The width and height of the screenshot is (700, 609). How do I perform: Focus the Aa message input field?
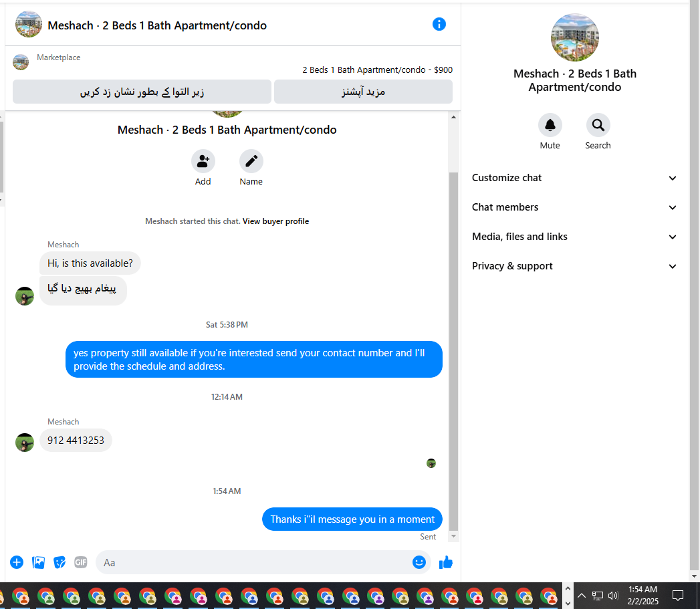coord(255,563)
